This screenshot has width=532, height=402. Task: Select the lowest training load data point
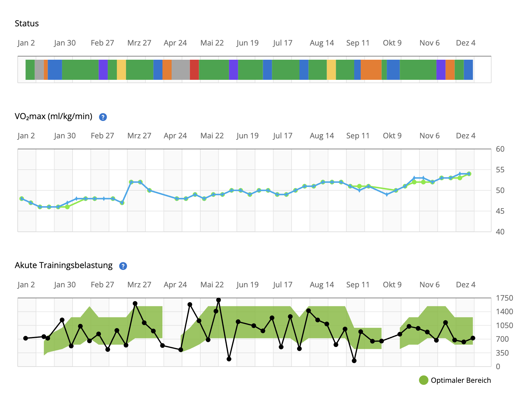click(x=354, y=361)
